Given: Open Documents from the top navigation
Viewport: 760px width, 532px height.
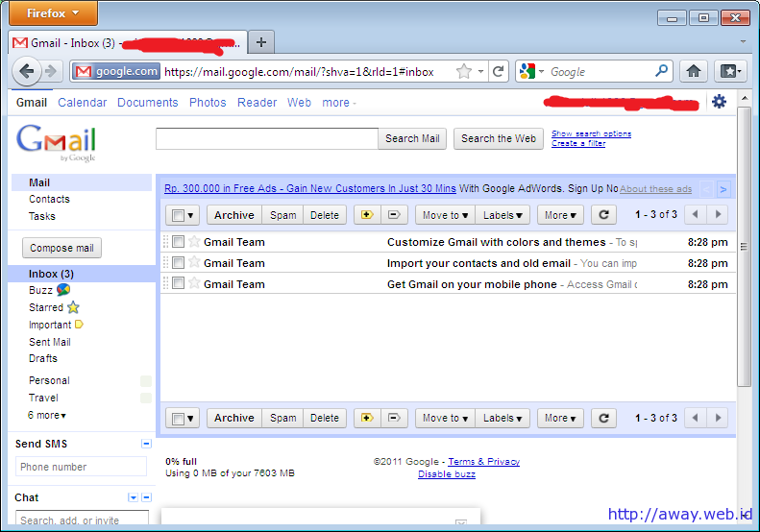Looking at the screenshot, I should [x=148, y=103].
